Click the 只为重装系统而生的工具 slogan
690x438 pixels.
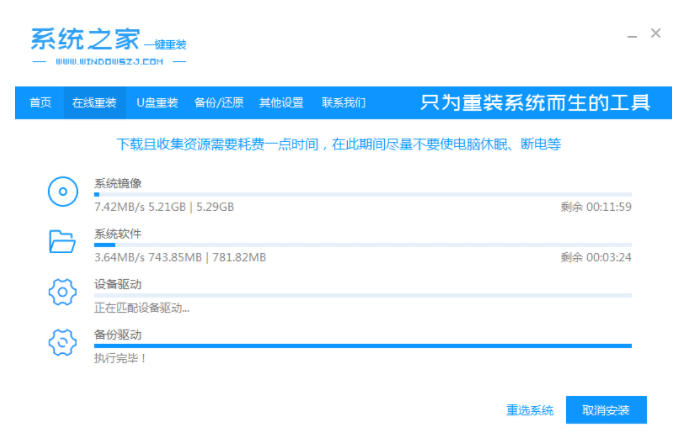click(x=535, y=103)
